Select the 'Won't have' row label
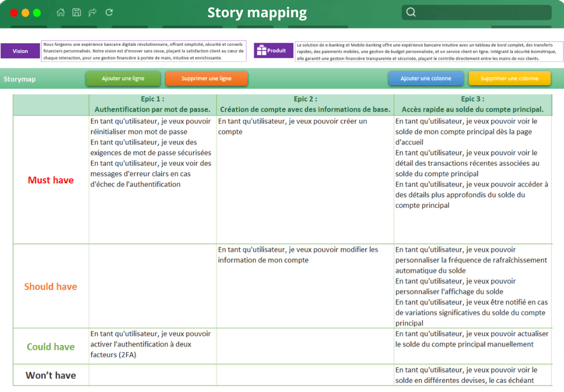Screen dimensions: 564x392 tap(51, 375)
